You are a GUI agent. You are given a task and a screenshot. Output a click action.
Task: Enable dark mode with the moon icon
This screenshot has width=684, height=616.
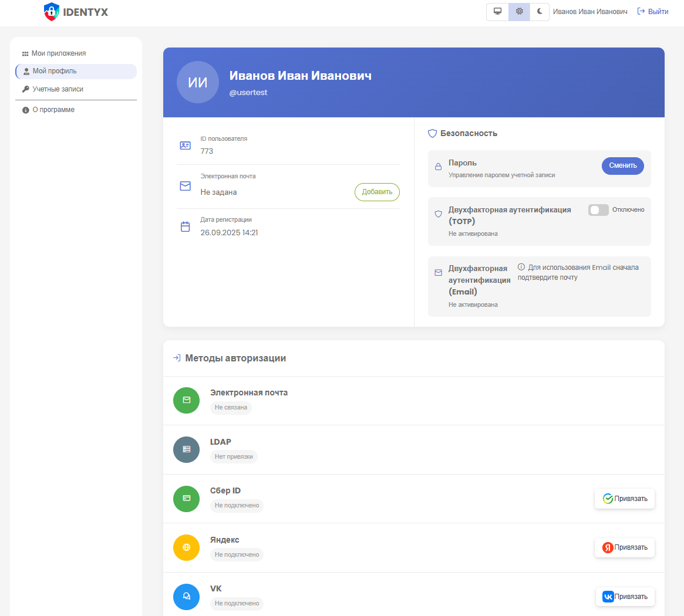point(540,11)
